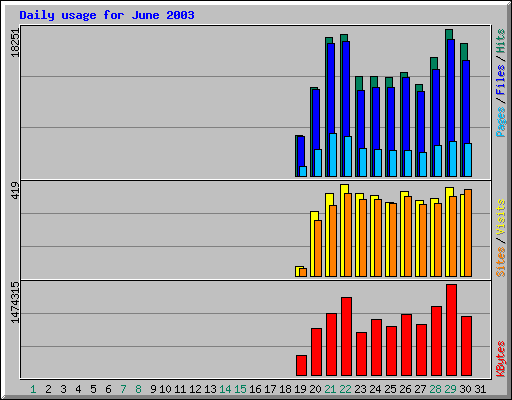
Task: Click the orange sites bar for day 26
Action: point(408,236)
